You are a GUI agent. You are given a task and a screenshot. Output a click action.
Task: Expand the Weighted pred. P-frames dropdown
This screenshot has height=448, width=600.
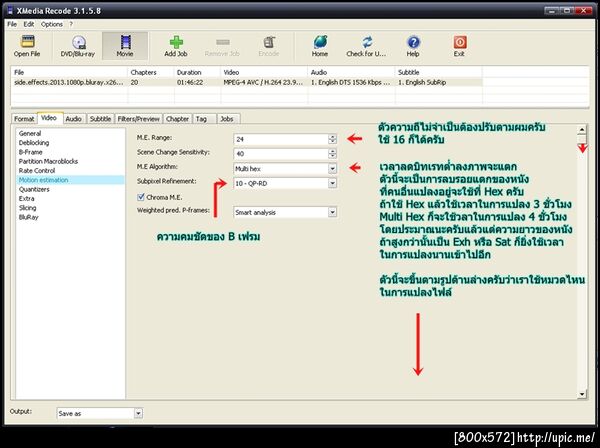coord(332,212)
